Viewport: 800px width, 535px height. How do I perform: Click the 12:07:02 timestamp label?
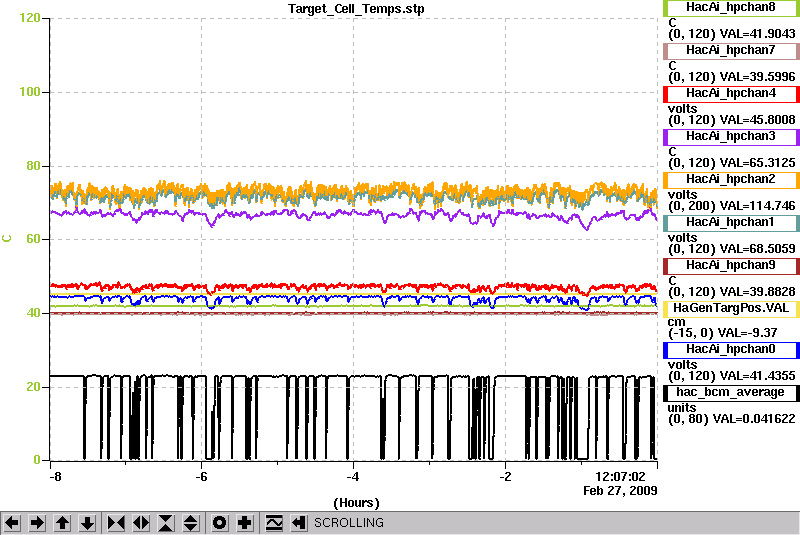(620, 477)
